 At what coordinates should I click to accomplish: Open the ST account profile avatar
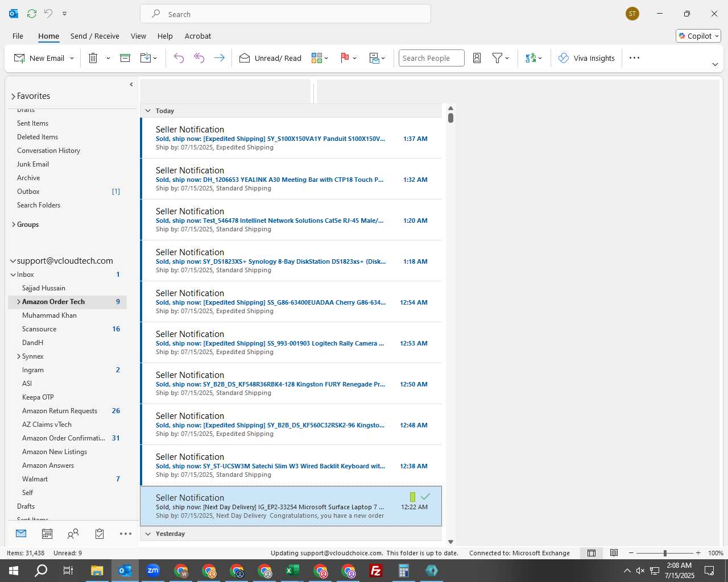point(632,14)
